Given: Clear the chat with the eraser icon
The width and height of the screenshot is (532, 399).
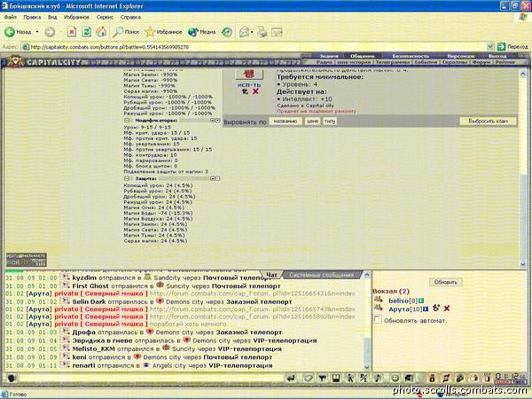Looking at the screenshot, I should pos(308,378).
